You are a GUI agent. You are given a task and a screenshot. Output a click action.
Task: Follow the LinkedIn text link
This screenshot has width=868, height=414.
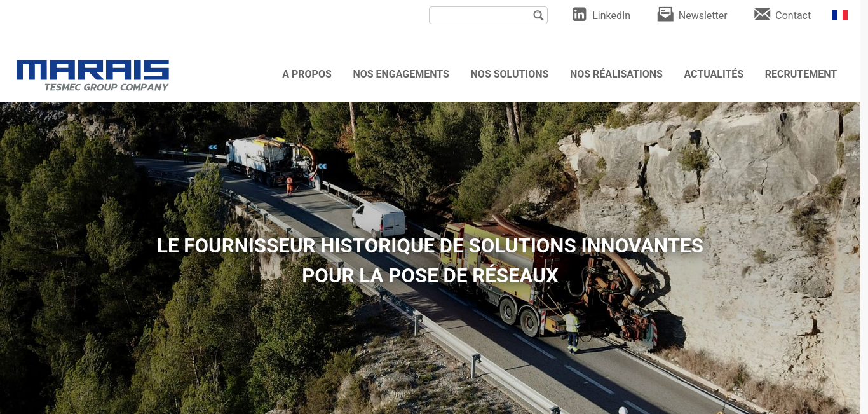click(611, 15)
